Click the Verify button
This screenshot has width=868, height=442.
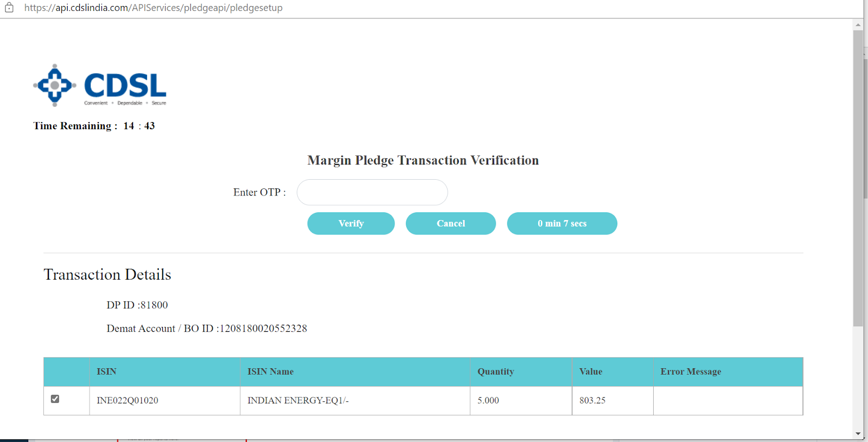tap(351, 224)
